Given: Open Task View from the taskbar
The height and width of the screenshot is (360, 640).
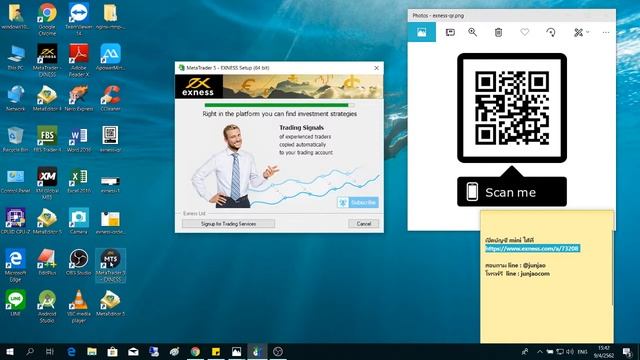Looking at the screenshot, I should pos(50,351).
